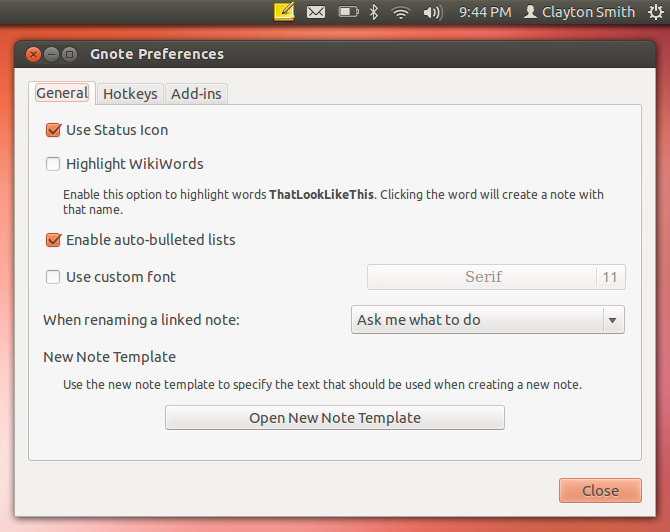Click the battery status icon
Image resolution: width=670 pixels, height=532 pixels.
click(348, 12)
